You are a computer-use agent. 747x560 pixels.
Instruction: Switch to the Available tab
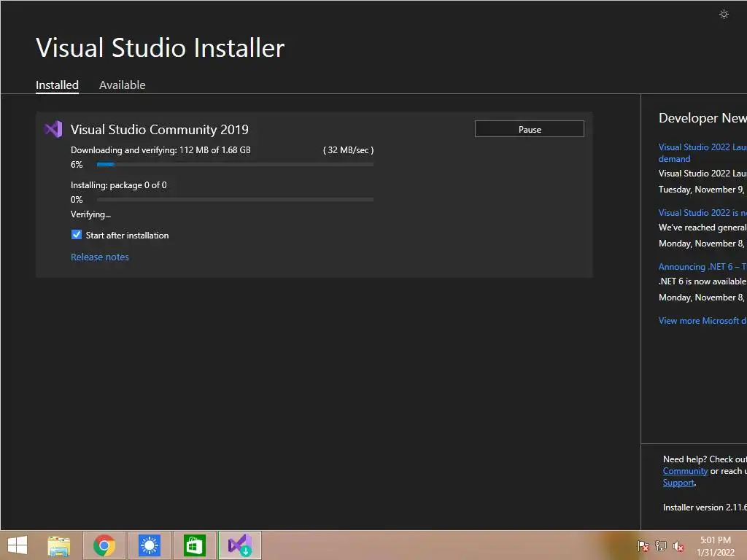pos(122,85)
